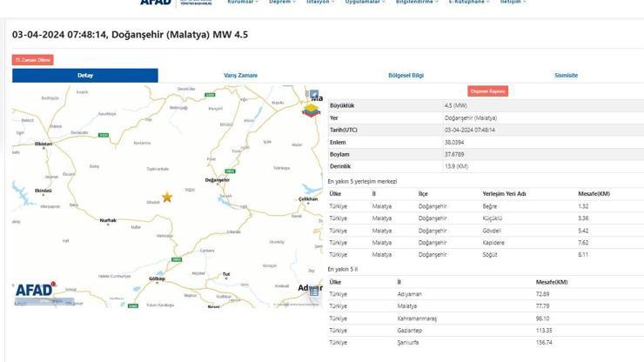Click the distance value 7.62
This screenshot has width=644, height=362.
point(583,243)
